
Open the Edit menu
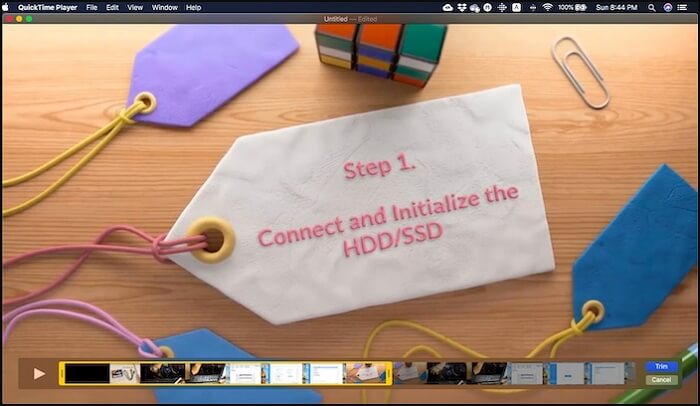pyautogui.click(x=112, y=7)
